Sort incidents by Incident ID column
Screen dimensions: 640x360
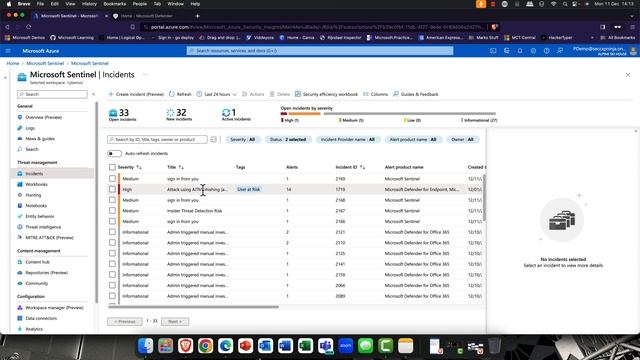pos(350,167)
